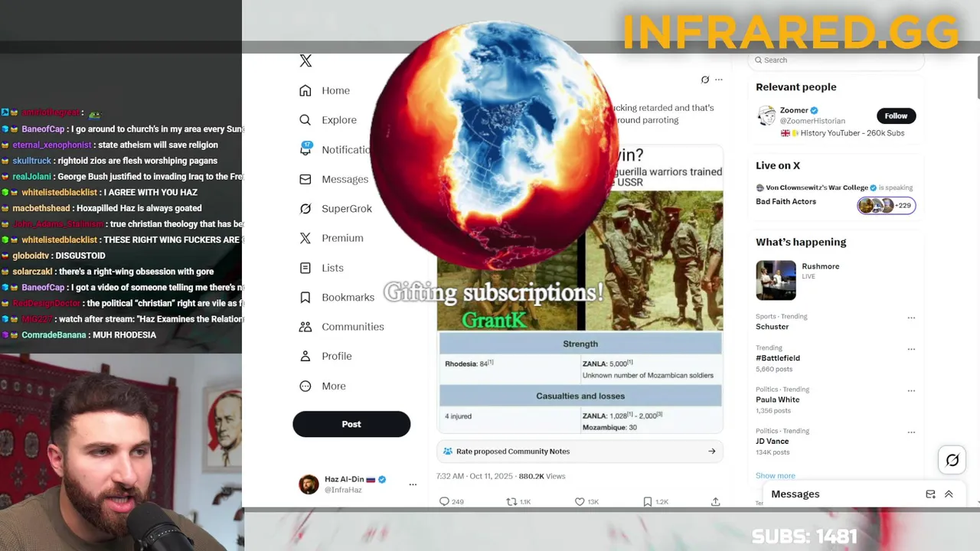
Task: Expand the Messages drawer with chevrons
Action: (949, 494)
